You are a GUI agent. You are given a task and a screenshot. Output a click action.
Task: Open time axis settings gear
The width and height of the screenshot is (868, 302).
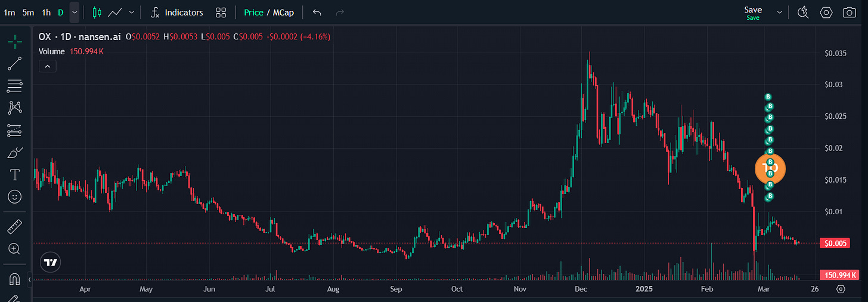coord(841,289)
